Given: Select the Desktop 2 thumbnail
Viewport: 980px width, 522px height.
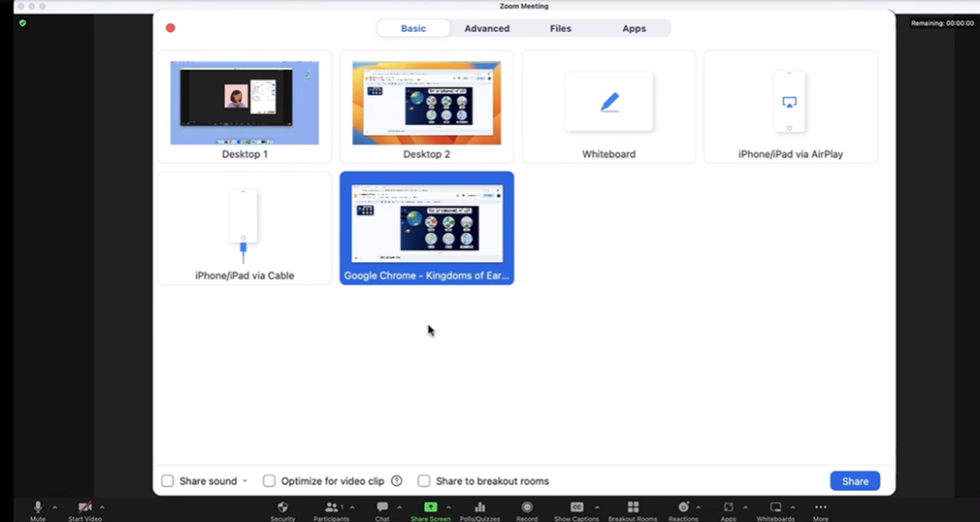Looking at the screenshot, I should pyautogui.click(x=427, y=107).
